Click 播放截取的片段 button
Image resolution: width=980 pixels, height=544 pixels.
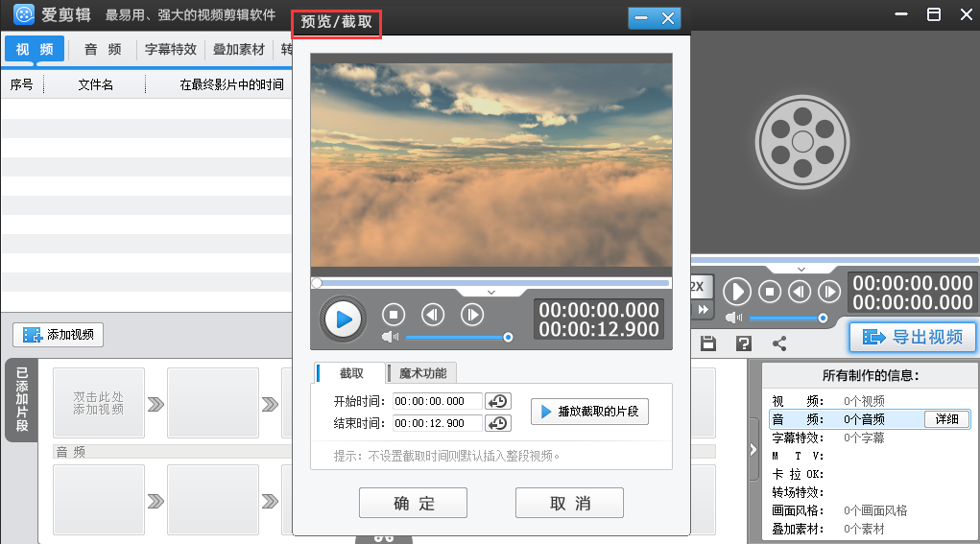tap(589, 411)
